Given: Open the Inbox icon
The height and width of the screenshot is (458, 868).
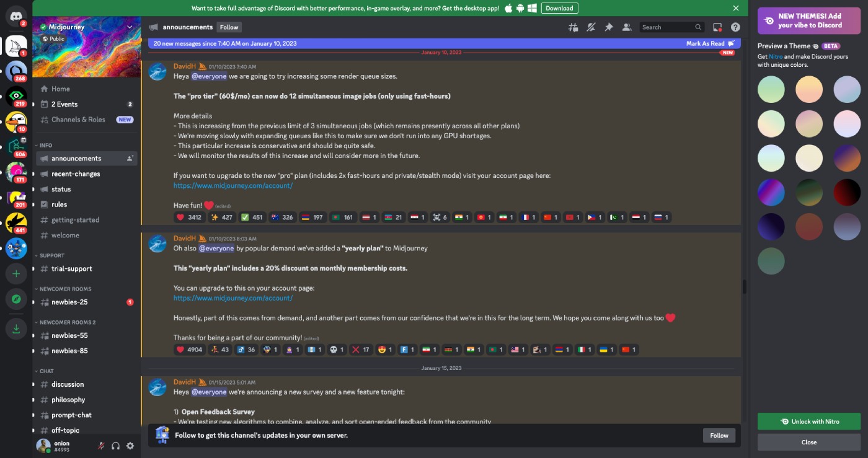Looking at the screenshot, I should [717, 27].
